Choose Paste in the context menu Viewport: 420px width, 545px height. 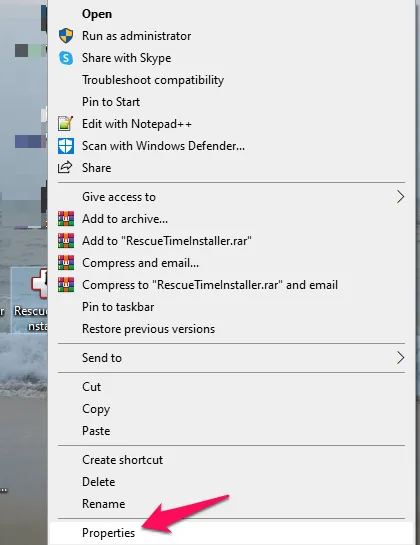coord(231,431)
